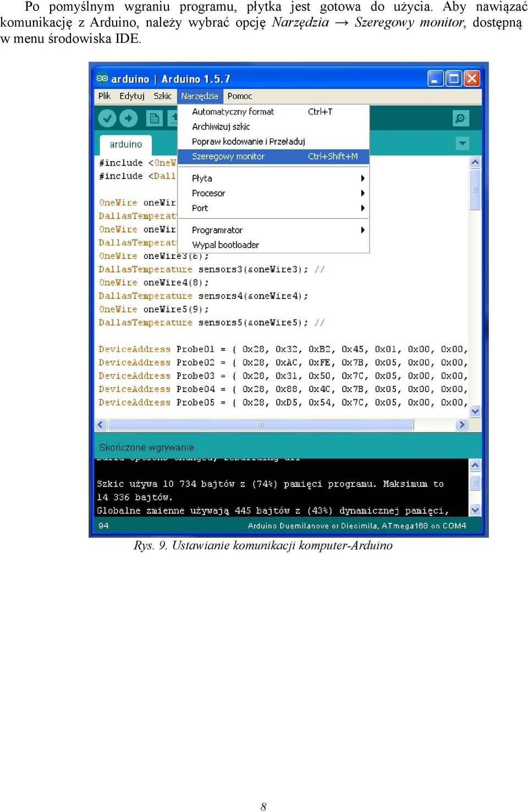The height and width of the screenshot is (812, 528).
Task: Click line number 94 in status bar
Action: point(103,526)
